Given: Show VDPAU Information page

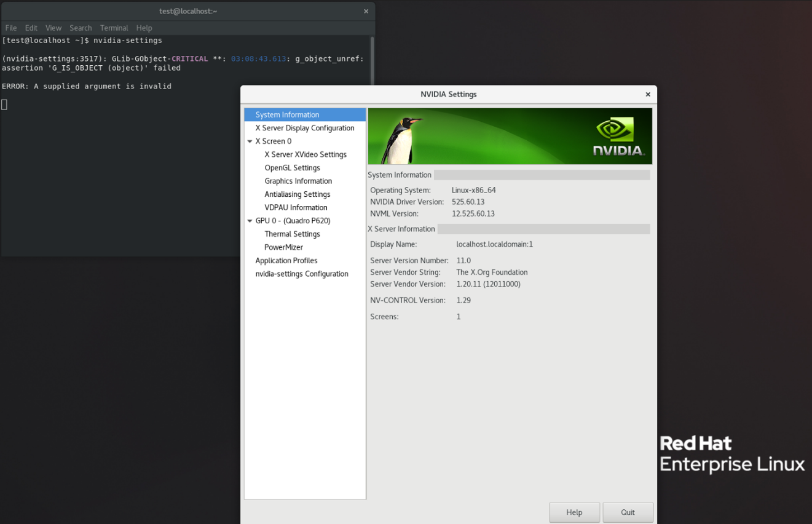Looking at the screenshot, I should (x=296, y=207).
